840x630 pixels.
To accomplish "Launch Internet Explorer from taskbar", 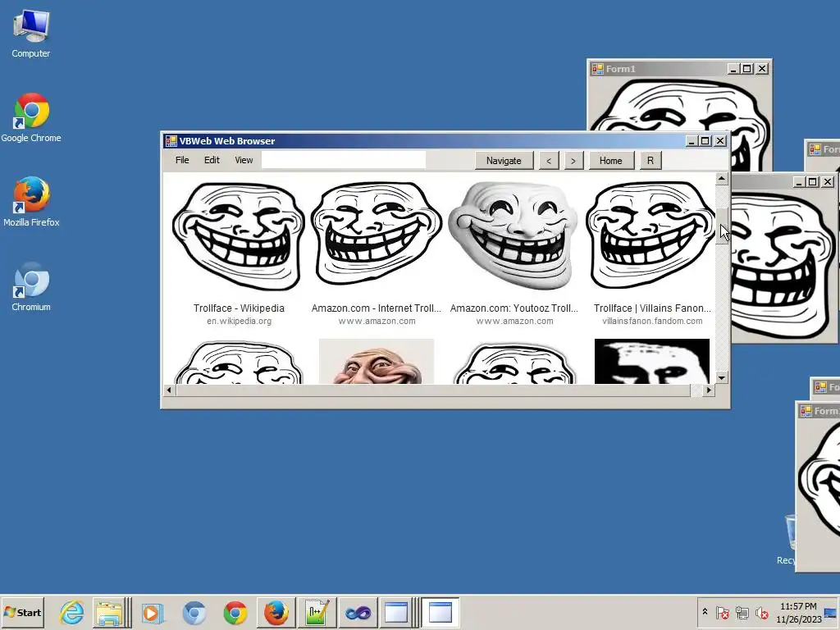I will [71, 612].
